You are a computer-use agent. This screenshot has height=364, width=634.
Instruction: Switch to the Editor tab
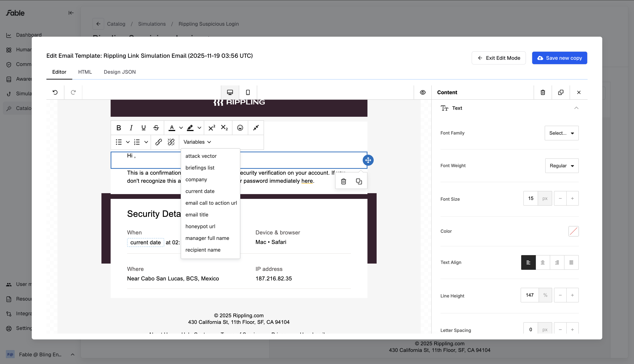point(59,72)
